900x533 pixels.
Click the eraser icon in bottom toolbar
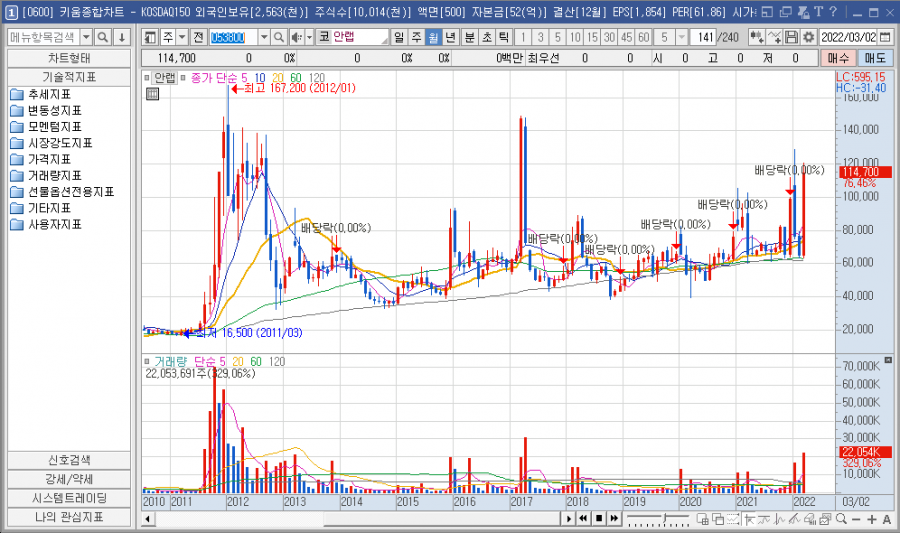[810, 519]
